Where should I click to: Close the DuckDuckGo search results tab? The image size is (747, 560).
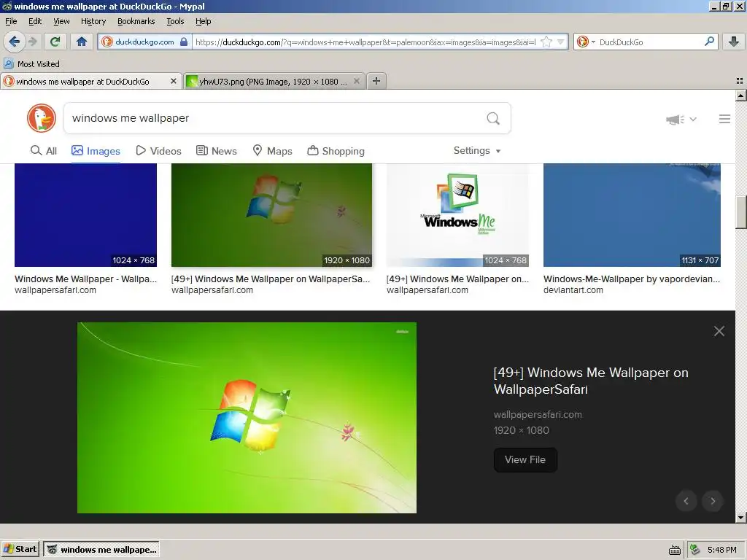coord(174,82)
